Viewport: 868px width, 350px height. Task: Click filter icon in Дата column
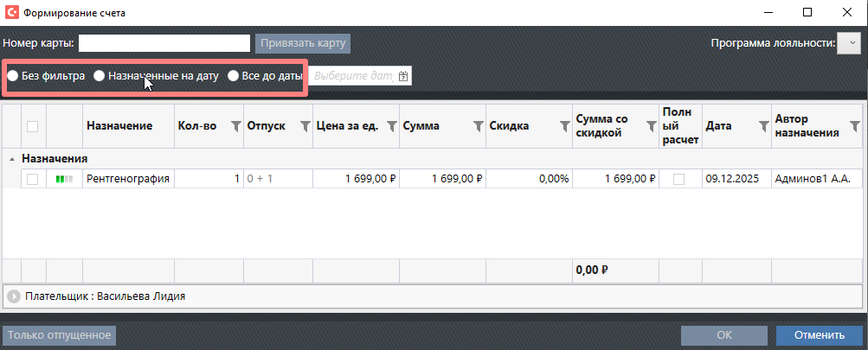(763, 126)
